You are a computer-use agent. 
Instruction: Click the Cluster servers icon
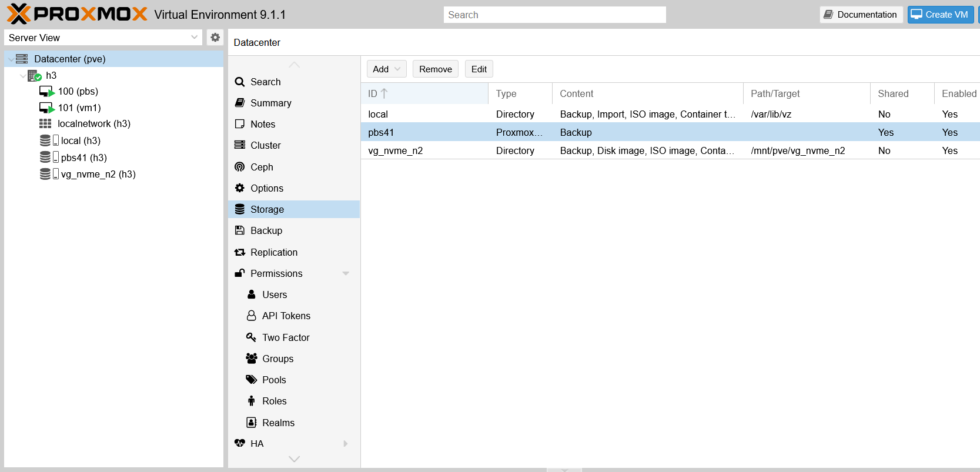240,145
